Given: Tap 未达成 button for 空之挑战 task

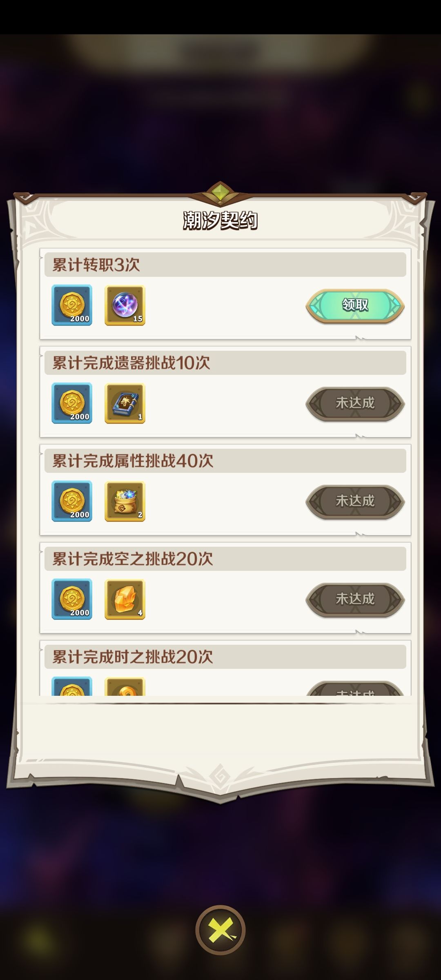Looking at the screenshot, I should [x=355, y=599].
